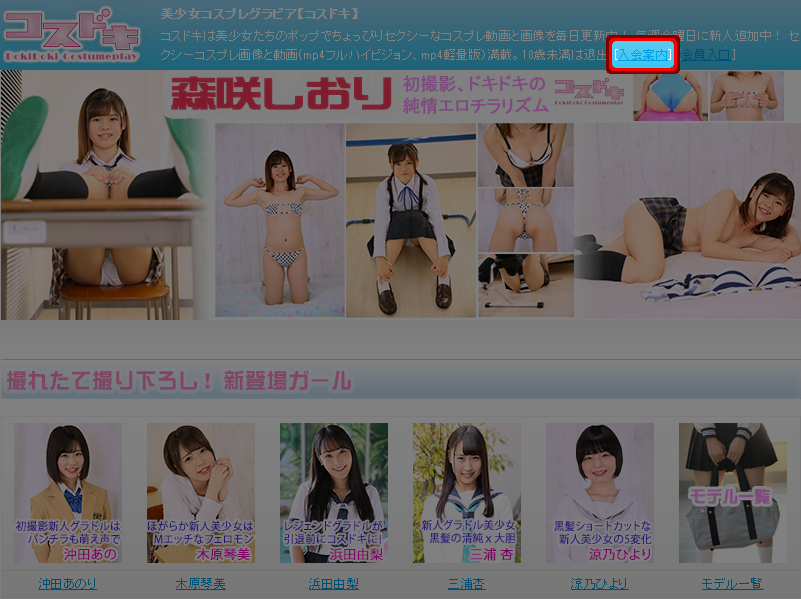Viewport: 801px width, 599px height.
Task: Click the 新登場ガール section heading
Action: point(180,381)
